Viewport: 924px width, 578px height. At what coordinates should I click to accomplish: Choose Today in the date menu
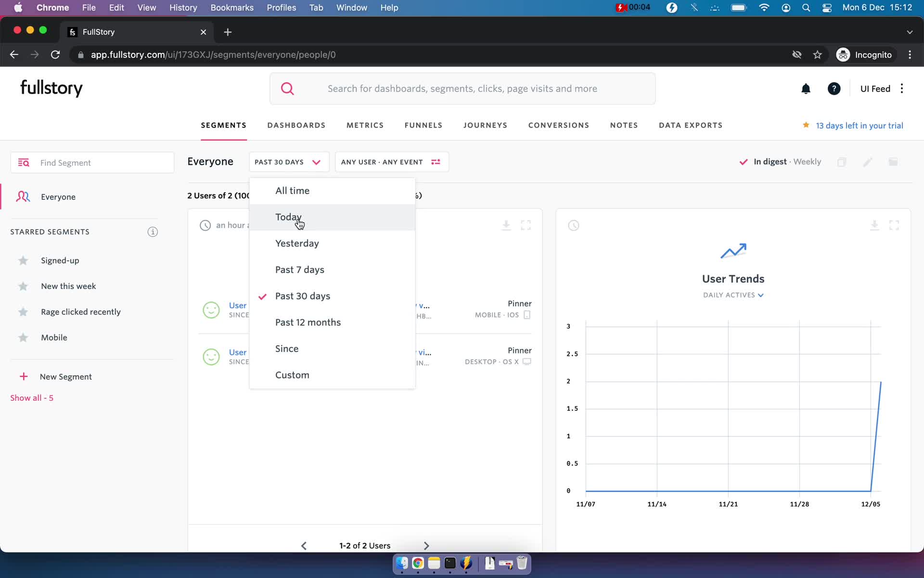pyautogui.click(x=332, y=217)
